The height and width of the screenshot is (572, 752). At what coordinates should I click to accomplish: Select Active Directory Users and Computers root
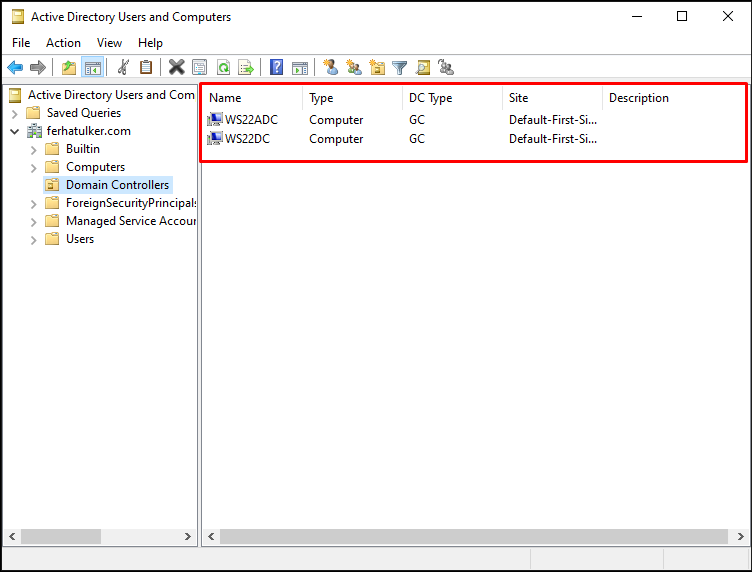pyautogui.click(x=111, y=95)
